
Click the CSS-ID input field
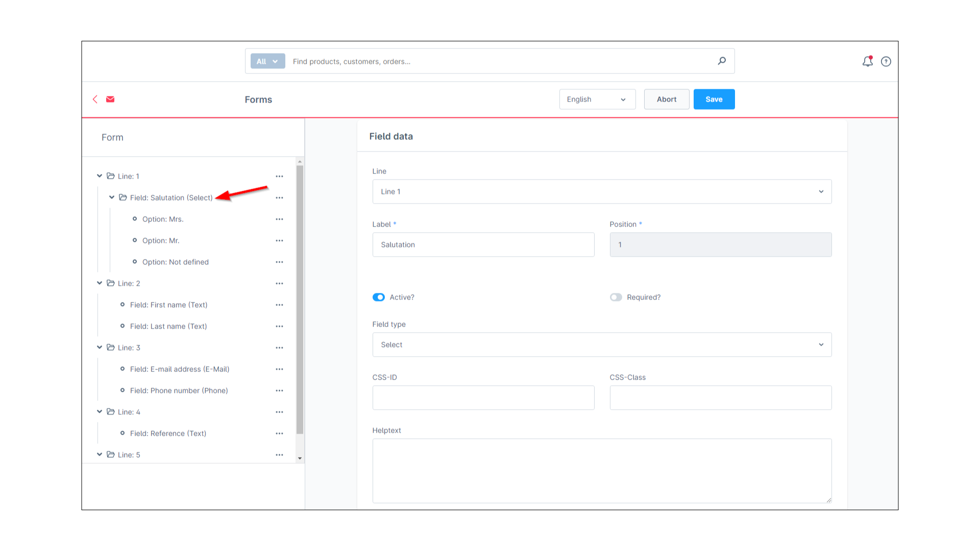(483, 397)
